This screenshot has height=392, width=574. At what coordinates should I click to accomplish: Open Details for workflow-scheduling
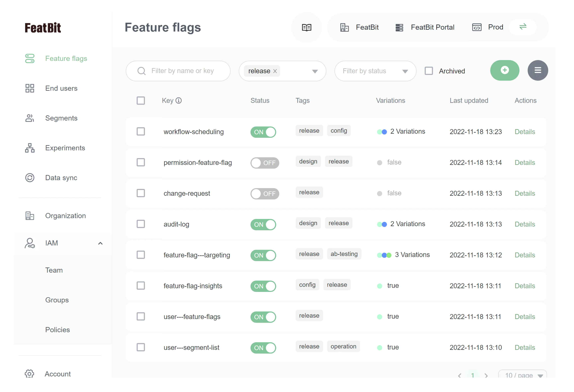[x=525, y=132]
